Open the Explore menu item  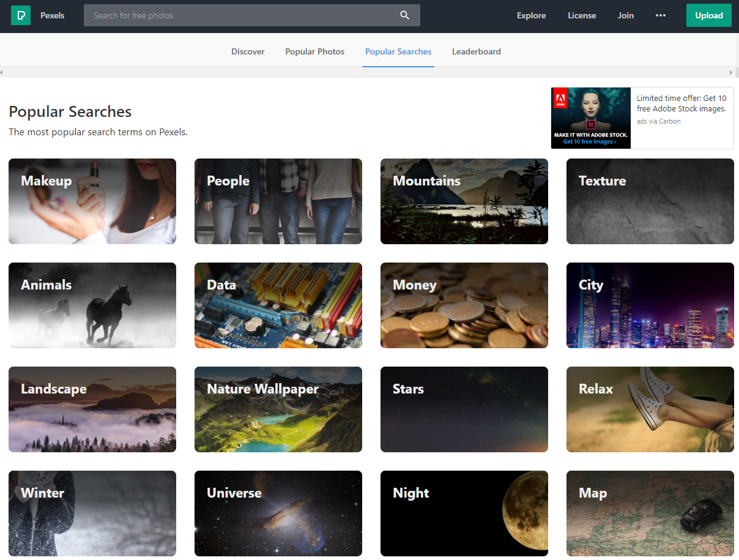click(531, 15)
